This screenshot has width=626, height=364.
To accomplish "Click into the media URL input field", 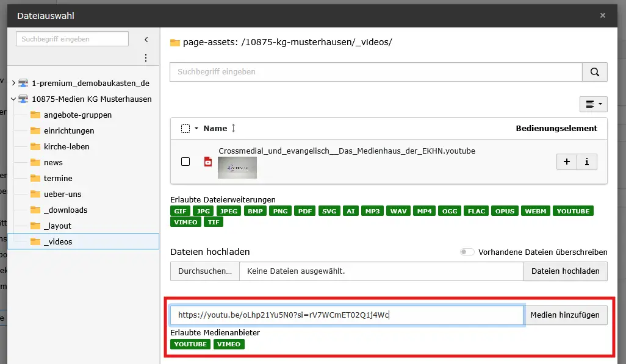I will click(x=346, y=315).
